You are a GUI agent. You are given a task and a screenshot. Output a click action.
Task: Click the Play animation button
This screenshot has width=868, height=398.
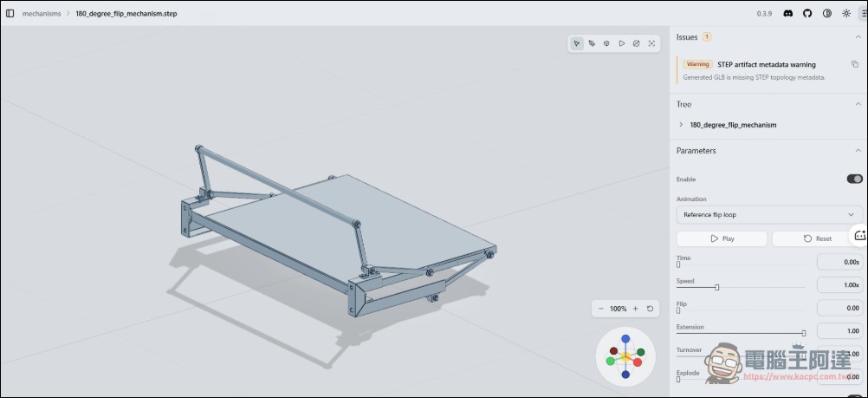point(722,239)
